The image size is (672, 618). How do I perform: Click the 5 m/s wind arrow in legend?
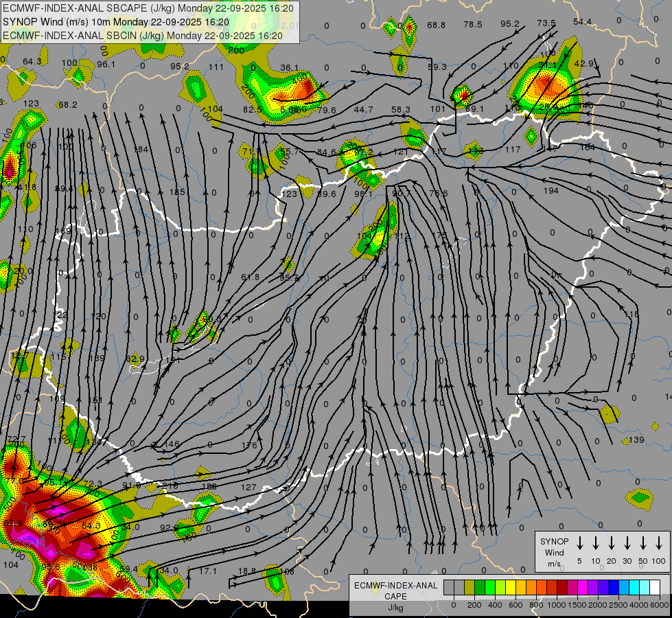pos(579,543)
